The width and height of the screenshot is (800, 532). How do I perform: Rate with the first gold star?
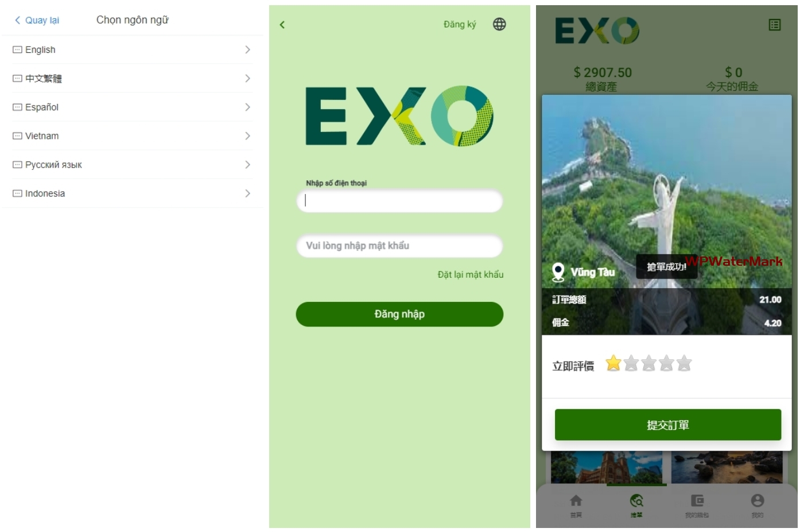(613, 363)
